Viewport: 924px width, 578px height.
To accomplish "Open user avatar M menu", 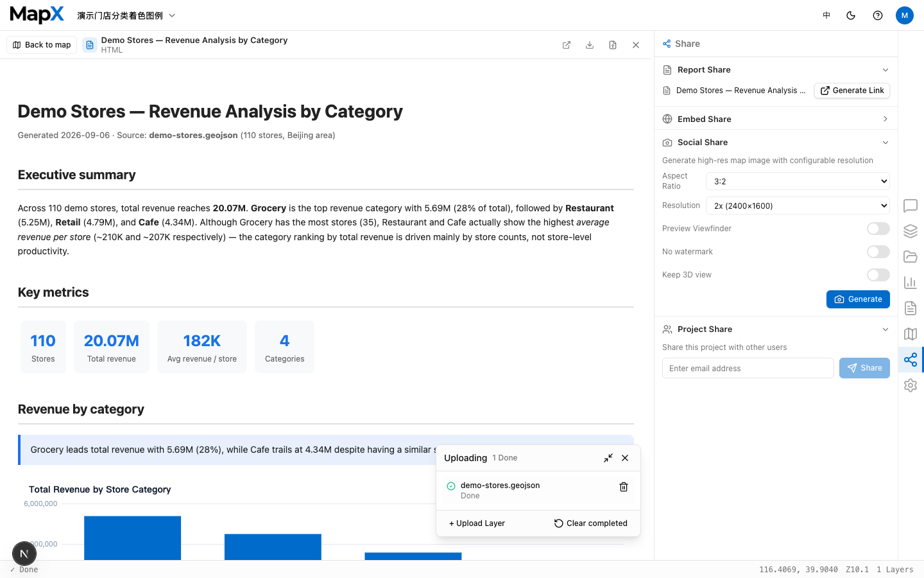I will tap(905, 15).
